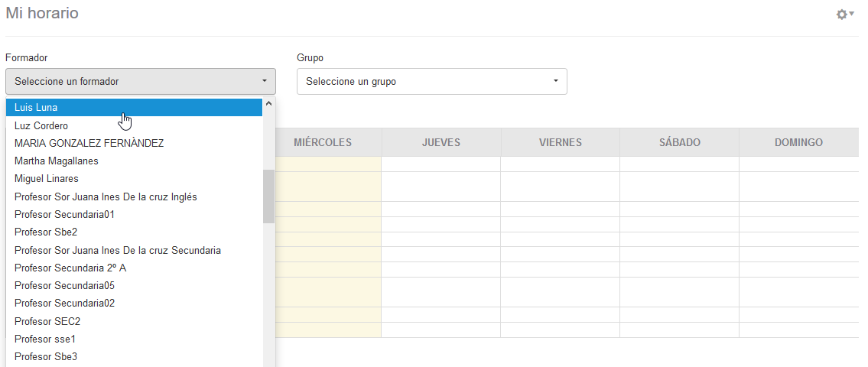Image resolution: width=868 pixels, height=367 pixels.
Task: Open the Grupo dropdown selector
Action: tap(431, 81)
